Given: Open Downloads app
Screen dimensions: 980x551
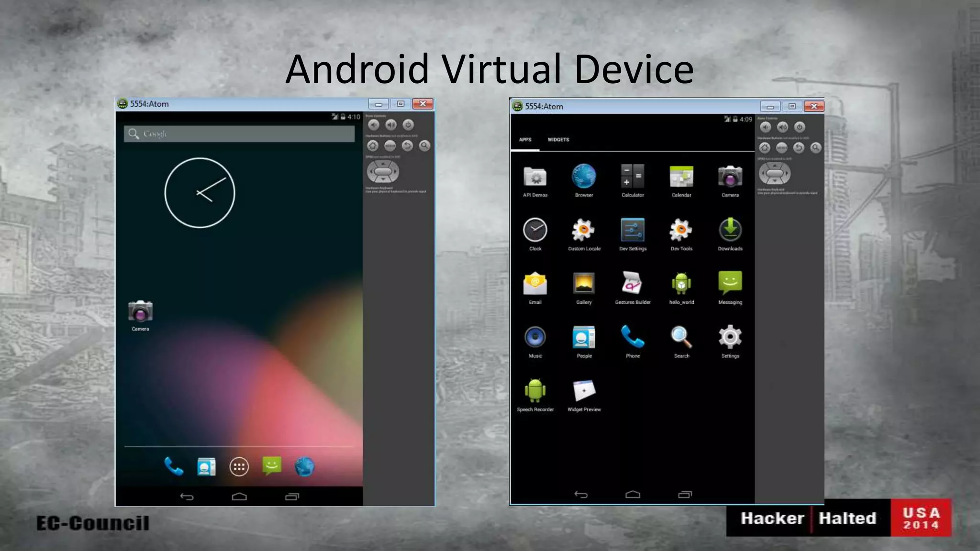Looking at the screenshot, I should tap(730, 235).
